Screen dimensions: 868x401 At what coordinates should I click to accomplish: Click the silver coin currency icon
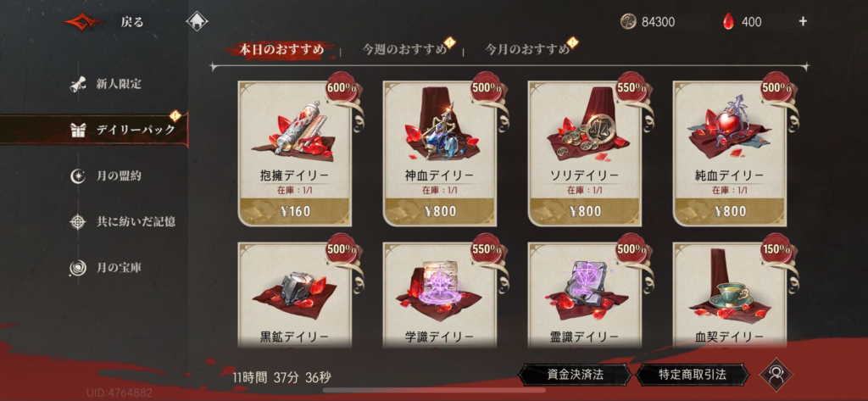click(x=629, y=21)
